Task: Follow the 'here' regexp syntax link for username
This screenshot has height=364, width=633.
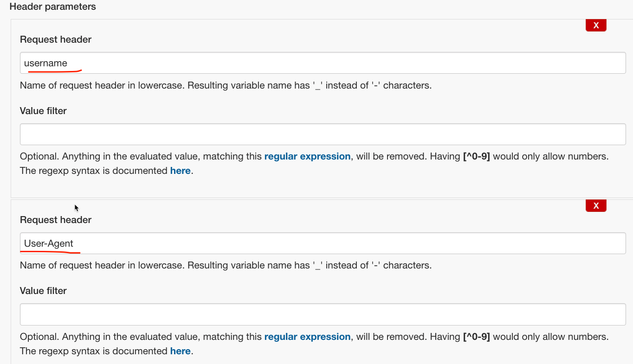Action: (x=180, y=171)
